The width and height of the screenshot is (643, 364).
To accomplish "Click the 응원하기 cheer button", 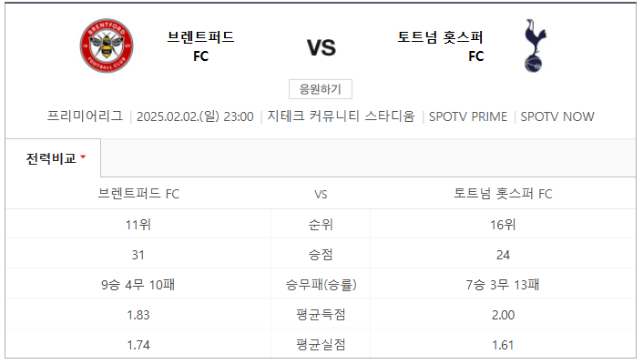I will pyautogui.click(x=321, y=89).
